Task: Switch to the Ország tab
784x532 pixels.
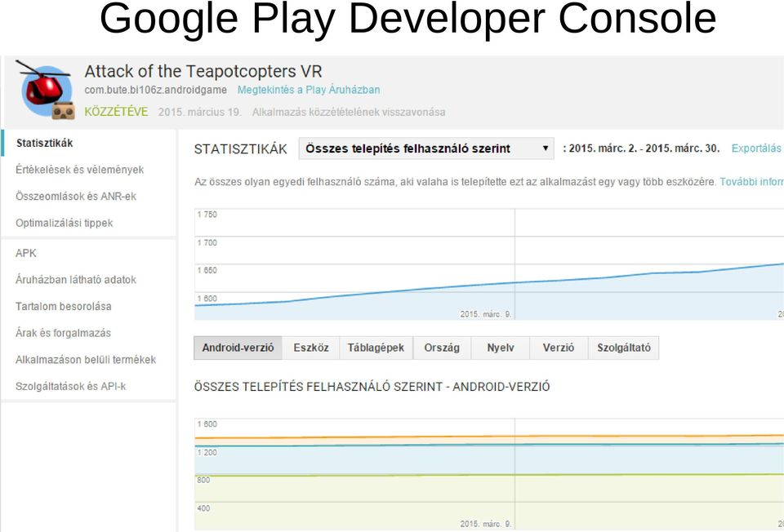Action: click(442, 348)
